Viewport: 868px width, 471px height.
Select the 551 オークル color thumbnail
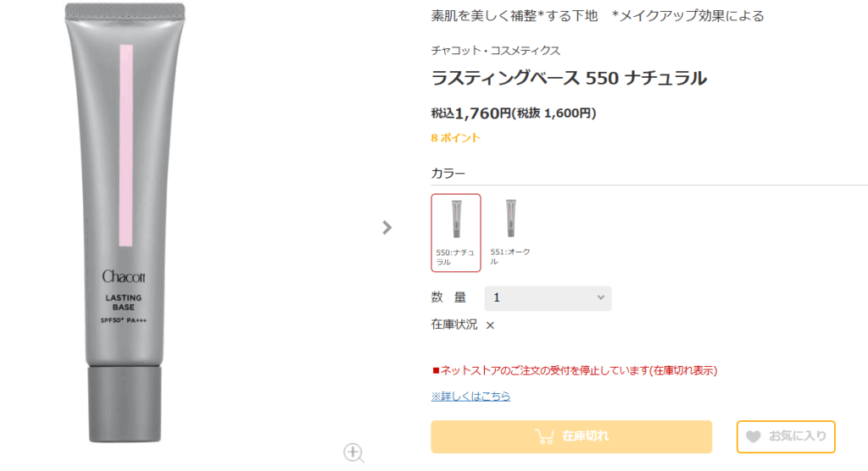510,219
